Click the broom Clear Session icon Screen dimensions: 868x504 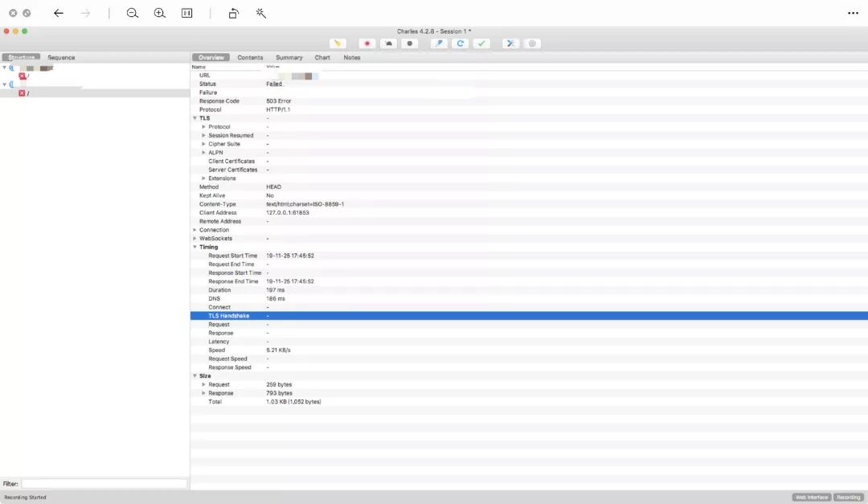click(x=338, y=43)
